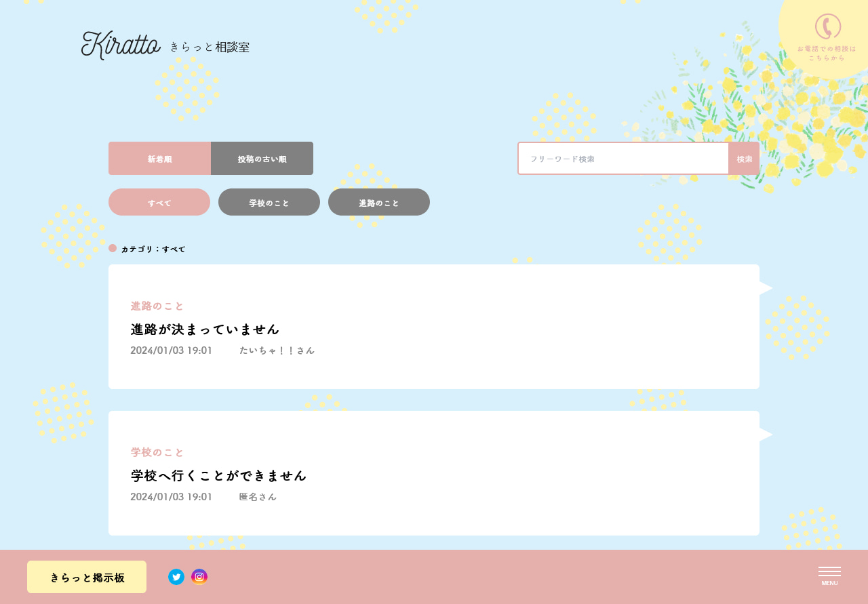
Task: Open the きらっと掲示板 button
Action: (x=87, y=577)
